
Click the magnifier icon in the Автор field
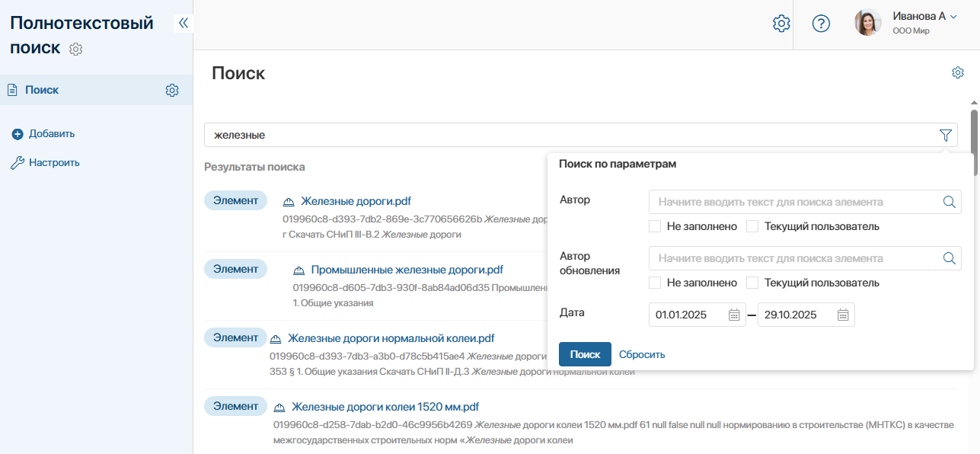click(949, 202)
